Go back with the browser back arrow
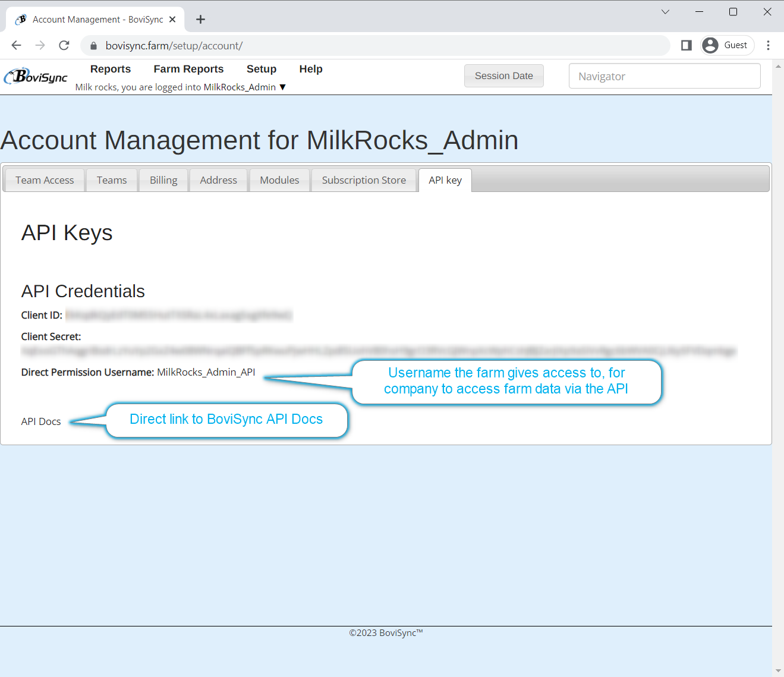Screen dimensions: 784x677 point(16,45)
